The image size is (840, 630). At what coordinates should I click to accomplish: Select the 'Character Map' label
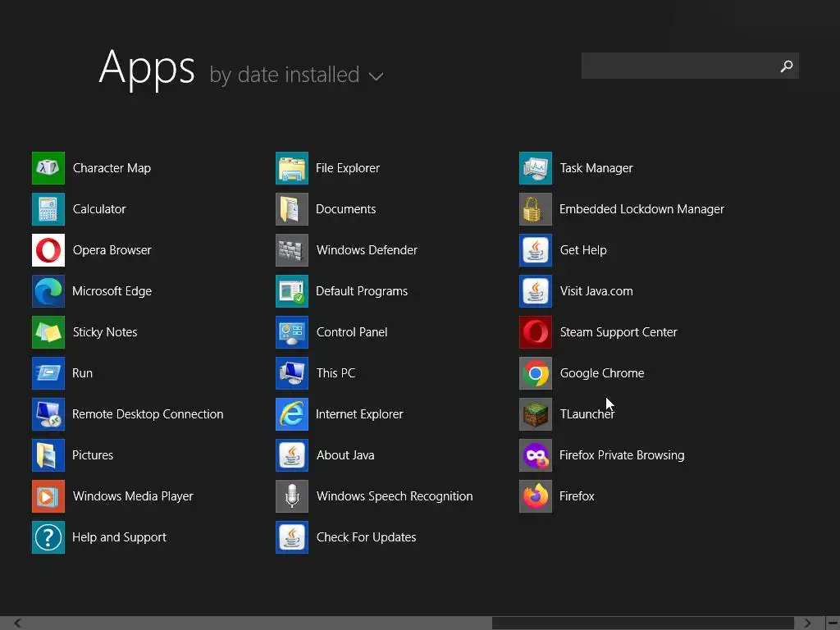[x=112, y=168]
